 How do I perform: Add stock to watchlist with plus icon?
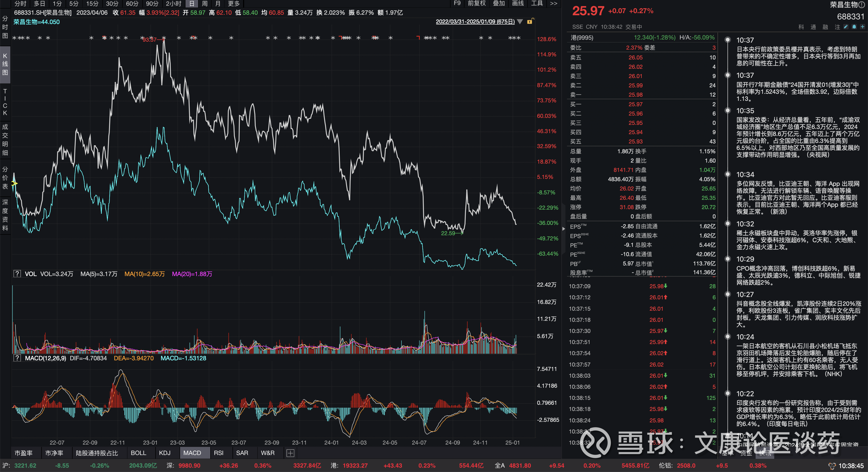tap(863, 27)
